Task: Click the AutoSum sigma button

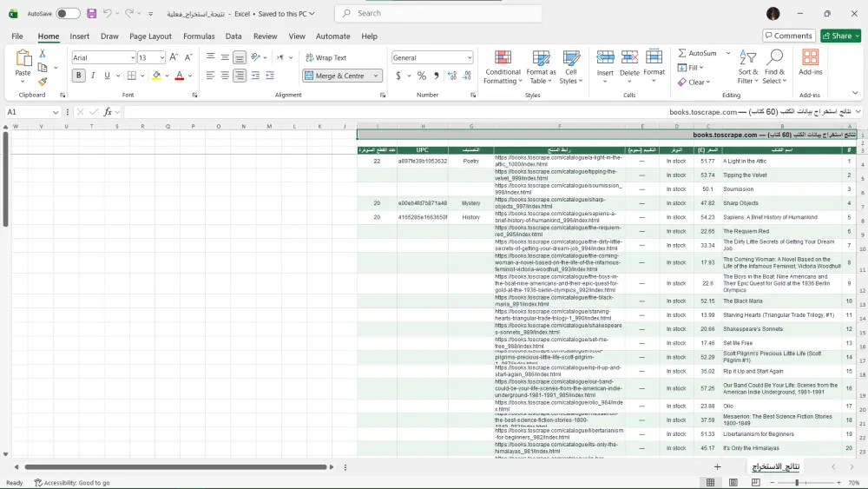Action: point(698,53)
